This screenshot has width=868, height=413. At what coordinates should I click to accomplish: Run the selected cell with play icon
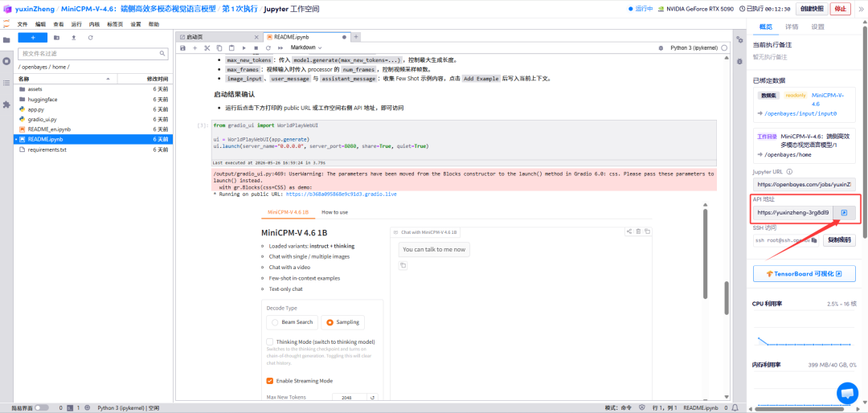point(244,48)
